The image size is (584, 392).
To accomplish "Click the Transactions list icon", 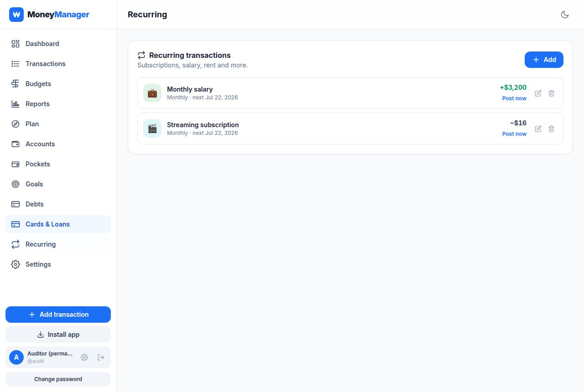I will pos(16,64).
